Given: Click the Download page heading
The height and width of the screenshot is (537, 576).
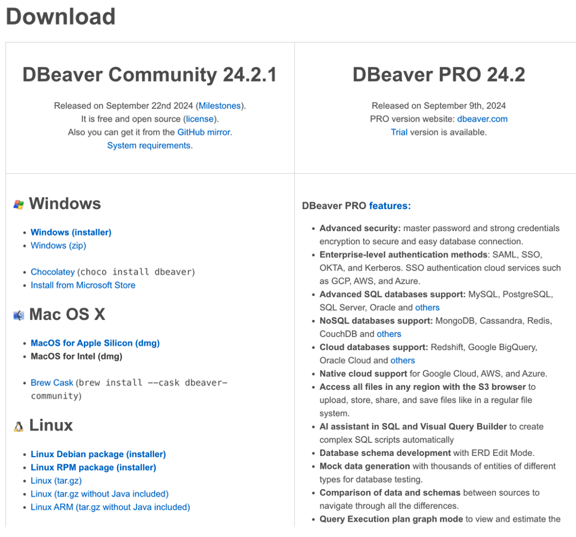Looking at the screenshot, I should [x=61, y=17].
